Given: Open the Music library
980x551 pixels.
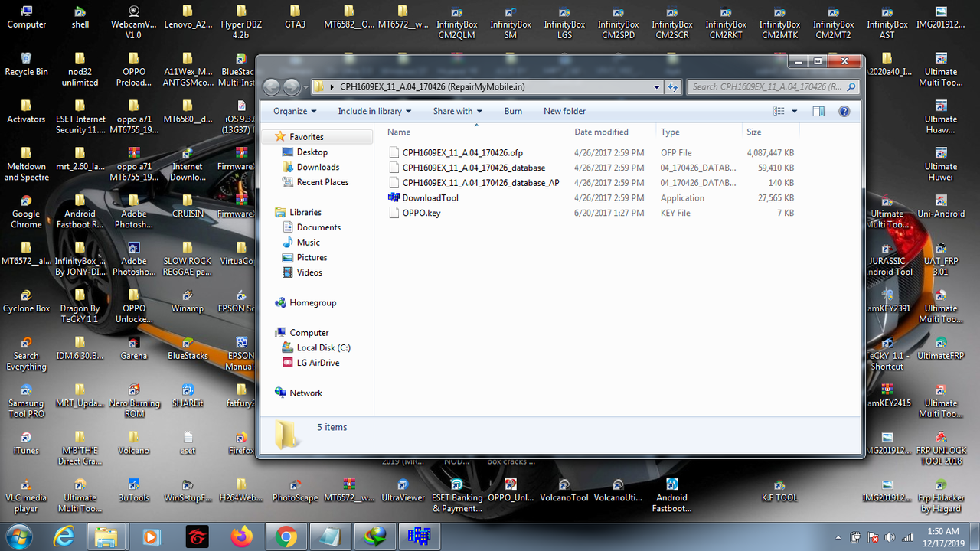Looking at the screenshot, I should [x=308, y=243].
